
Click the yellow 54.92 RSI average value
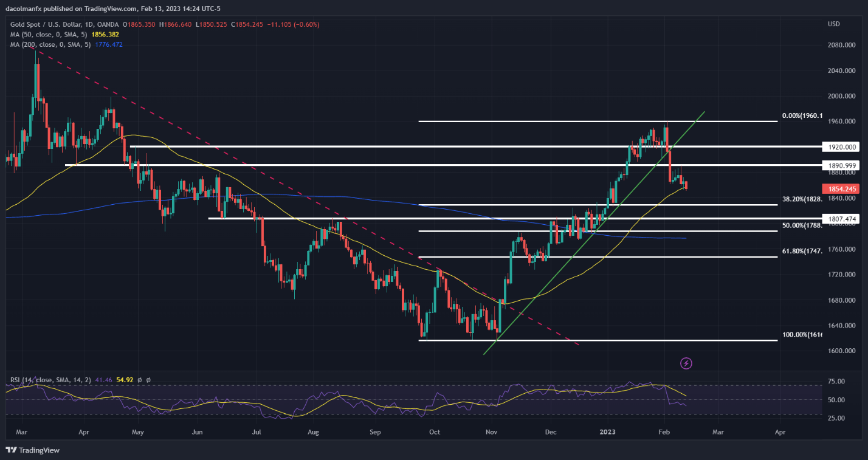[x=125, y=380]
